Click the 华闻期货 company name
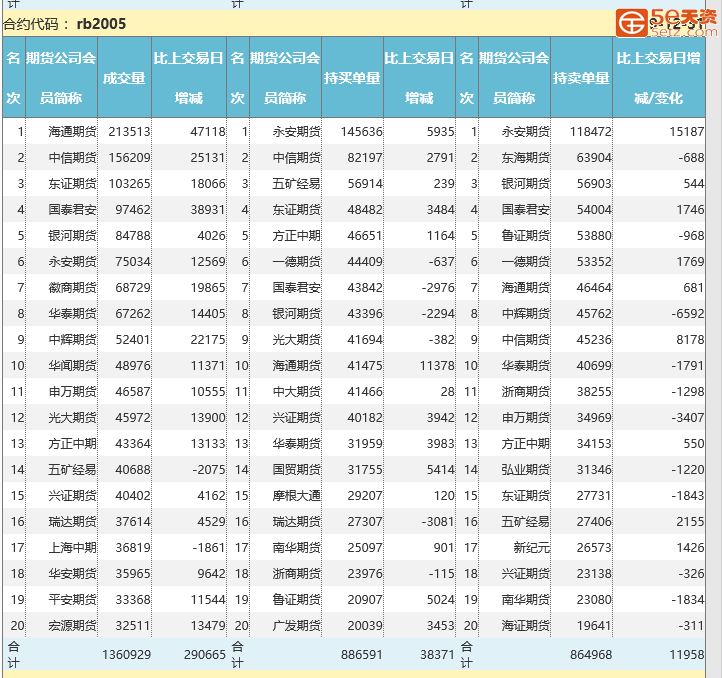The image size is (723, 678). coord(72,366)
